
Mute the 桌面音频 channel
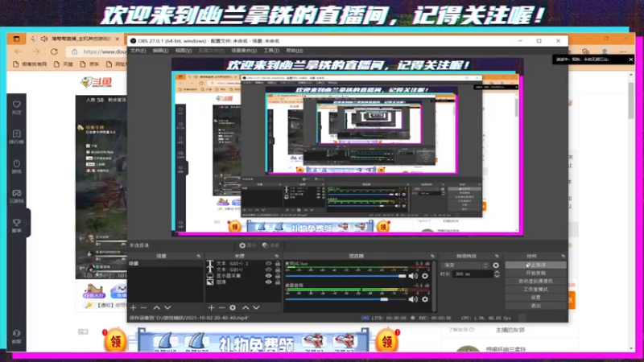[x=413, y=299]
